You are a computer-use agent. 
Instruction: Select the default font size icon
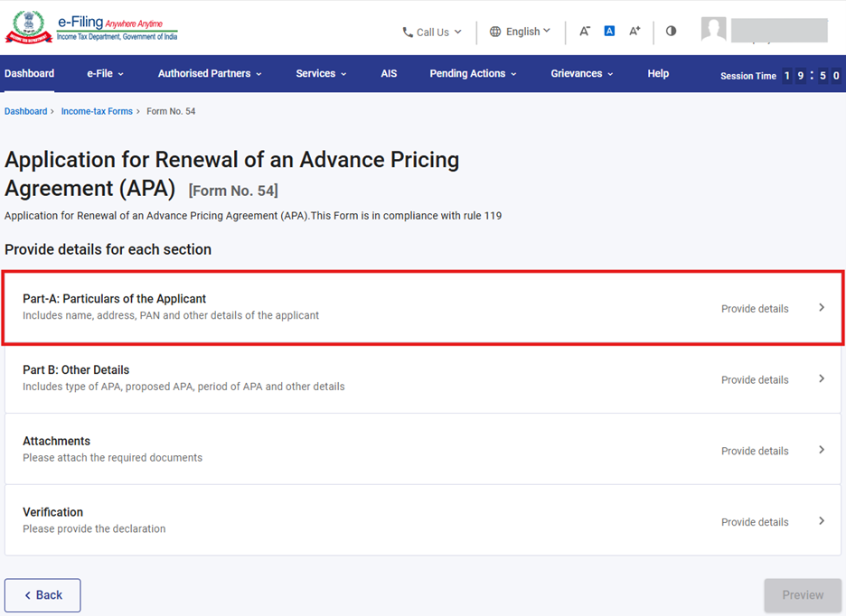pos(609,32)
